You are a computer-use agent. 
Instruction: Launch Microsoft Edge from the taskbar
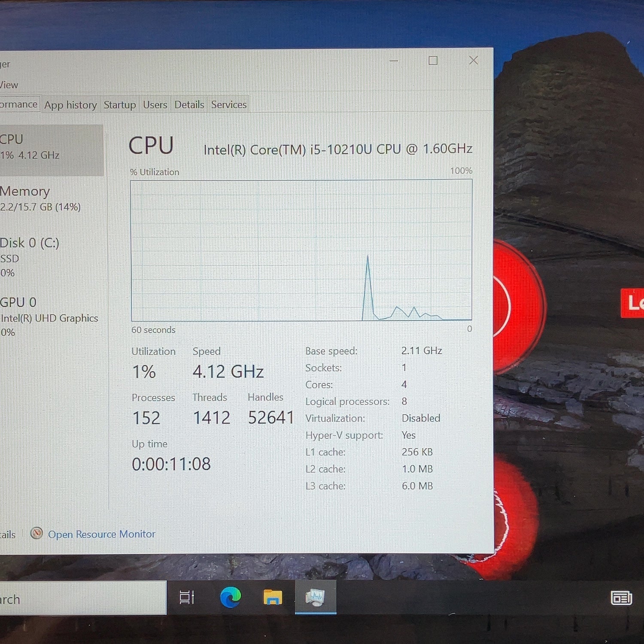(x=231, y=597)
